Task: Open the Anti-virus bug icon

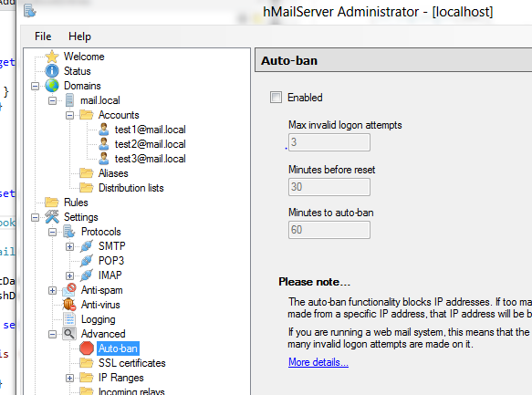Action: tap(69, 305)
